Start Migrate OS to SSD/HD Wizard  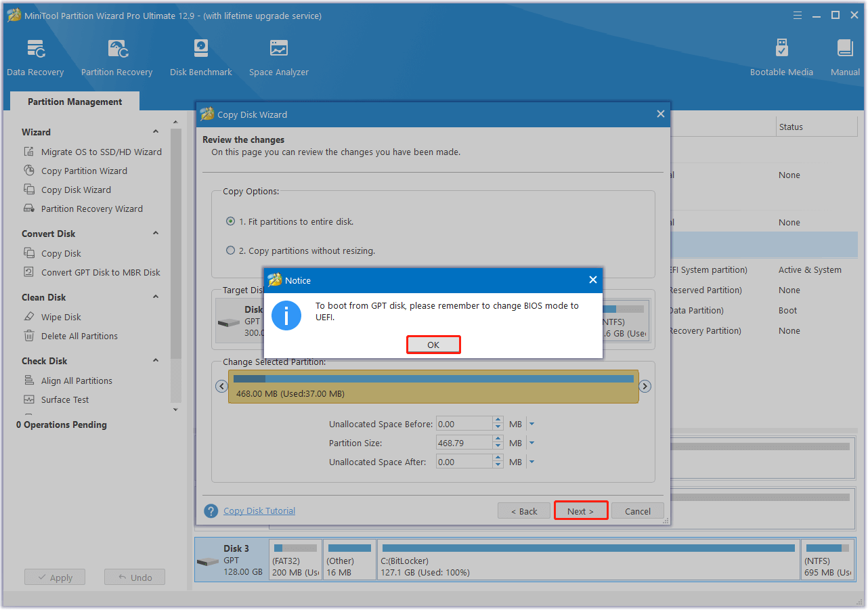[x=93, y=152]
